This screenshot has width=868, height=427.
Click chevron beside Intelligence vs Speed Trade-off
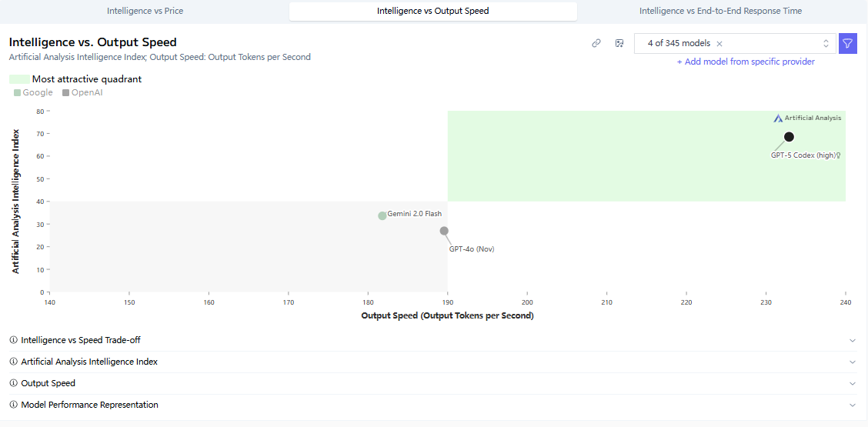click(853, 341)
